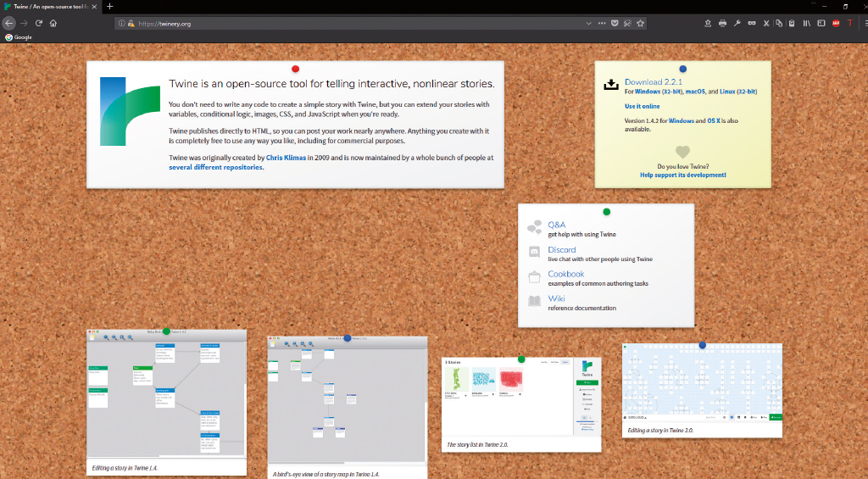Click the Adblock Plus extension icon
The width and height of the screenshot is (868, 479).
pyautogui.click(x=836, y=23)
